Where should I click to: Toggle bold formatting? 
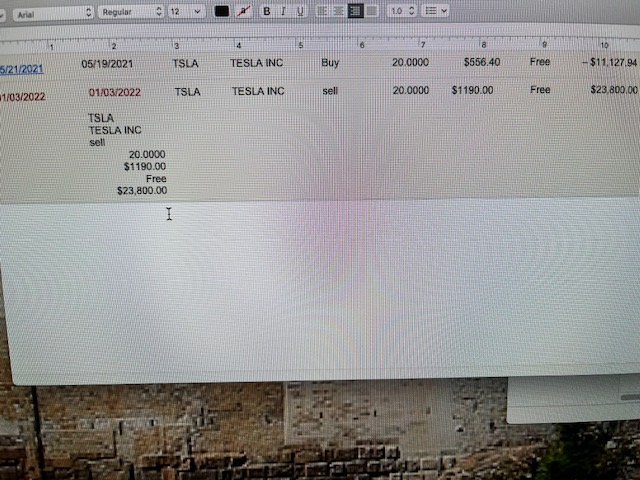(267, 11)
